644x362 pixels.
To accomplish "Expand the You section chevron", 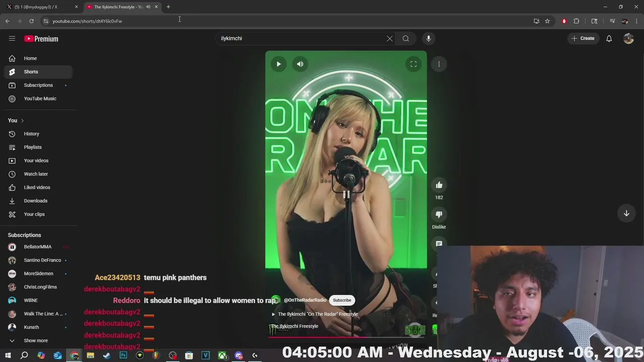I will (22, 121).
